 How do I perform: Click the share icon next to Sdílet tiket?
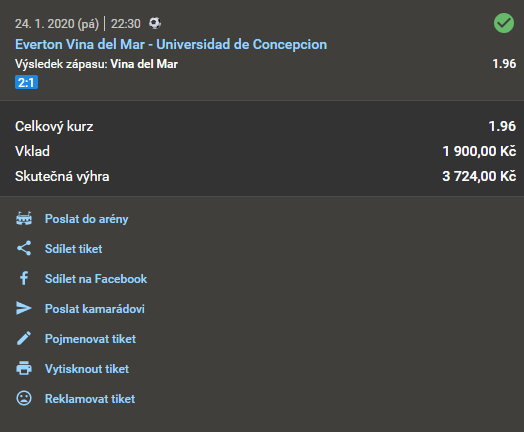tap(24, 248)
